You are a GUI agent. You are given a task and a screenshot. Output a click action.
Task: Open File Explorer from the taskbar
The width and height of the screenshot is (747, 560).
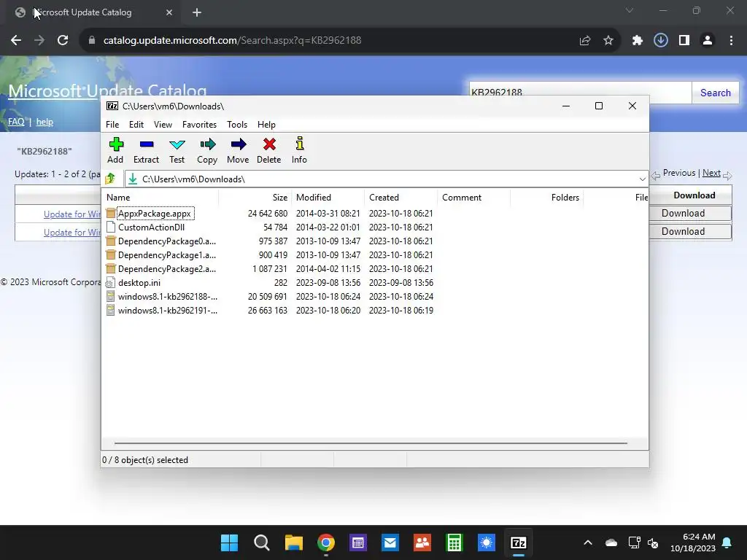[293, 542]
